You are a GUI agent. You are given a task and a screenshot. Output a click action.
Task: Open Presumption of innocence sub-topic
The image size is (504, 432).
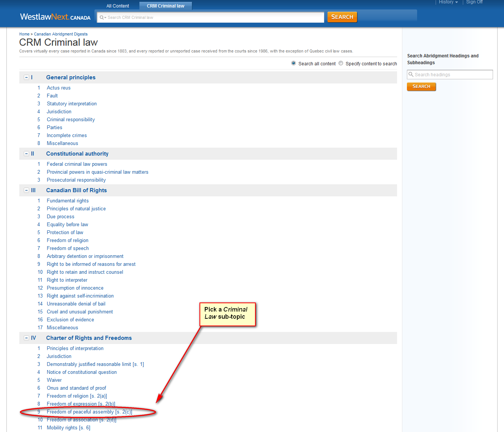[x=75, y=288]
